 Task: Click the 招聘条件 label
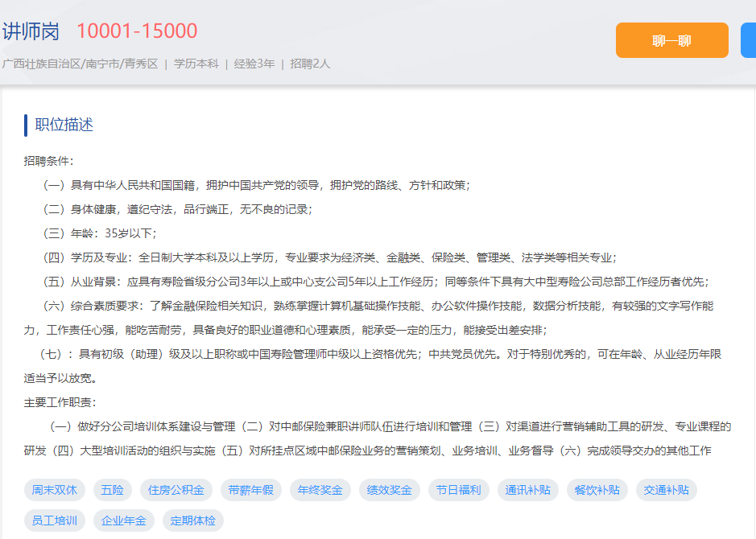(x=48, y=162)
